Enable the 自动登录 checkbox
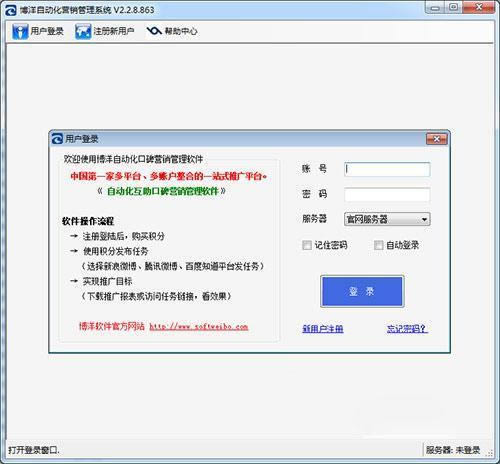500x464 pixels. (378, 245)
